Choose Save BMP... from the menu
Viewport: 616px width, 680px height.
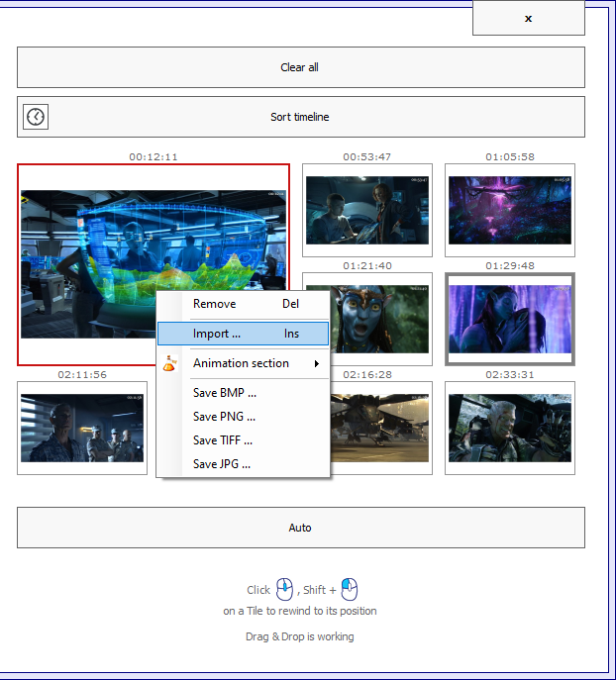pos(243,393)
